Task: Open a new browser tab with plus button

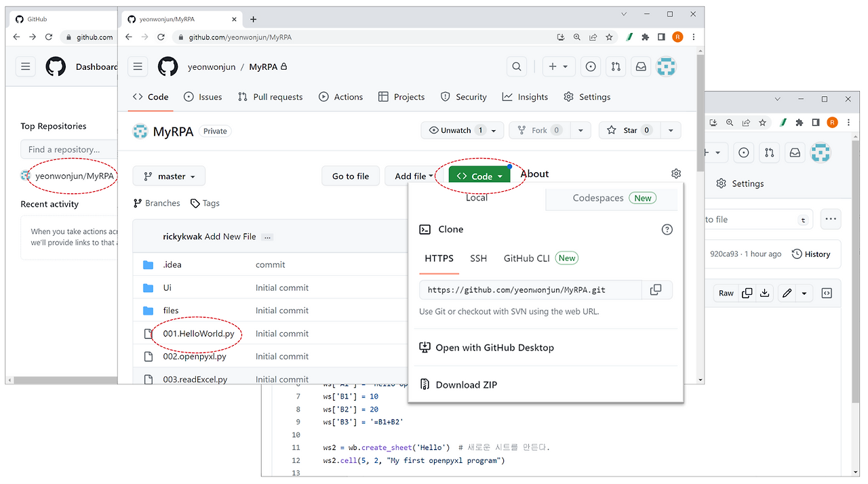Action: click(254, 19)
